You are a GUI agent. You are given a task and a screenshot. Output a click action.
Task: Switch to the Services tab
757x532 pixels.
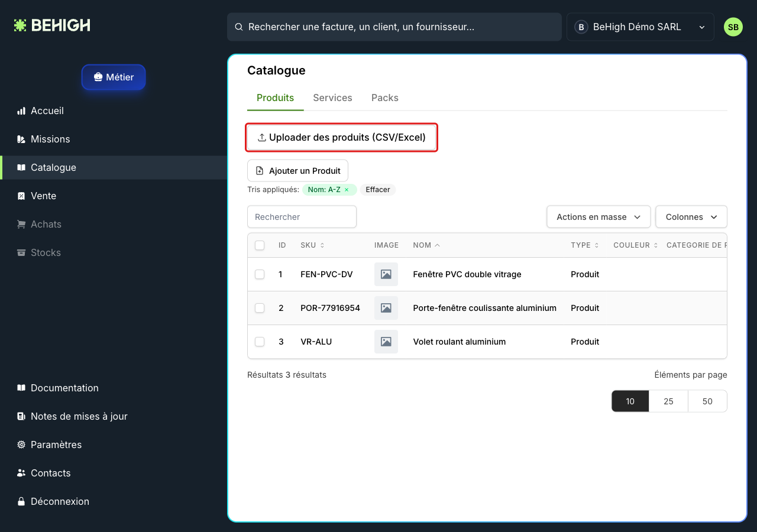coord(332,98)
